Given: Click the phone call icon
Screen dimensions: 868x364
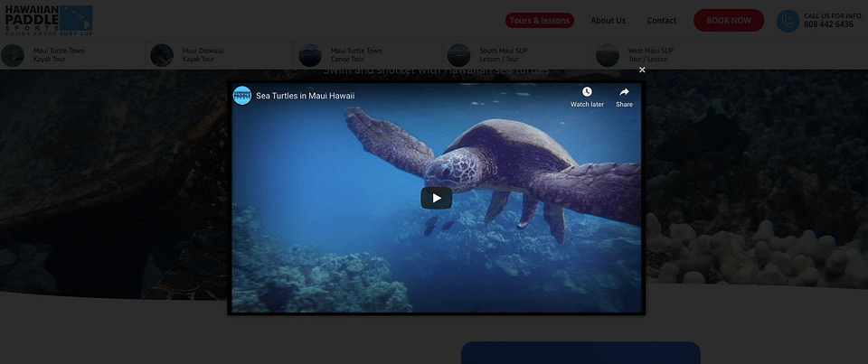Looking at the screenshot, I should tap(788, 21).
